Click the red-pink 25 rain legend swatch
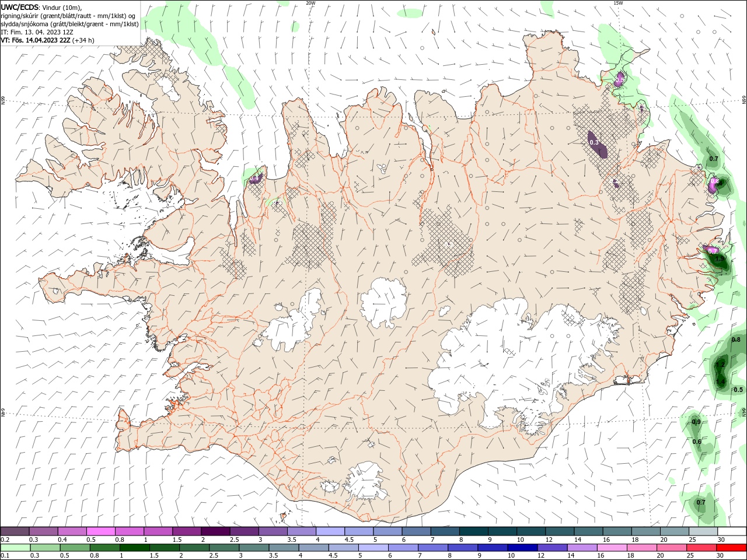 point(701,548)
